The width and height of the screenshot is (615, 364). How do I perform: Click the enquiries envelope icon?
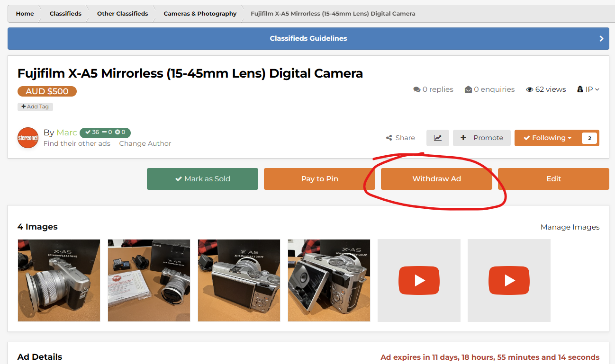(x=468, y=89)
